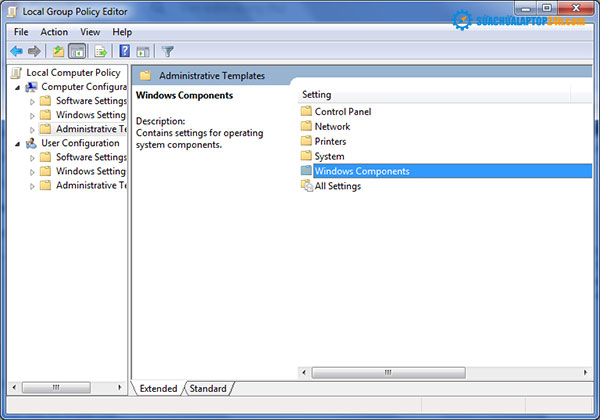This screenshot has width=600, height=420.
Task: Click the settings list scroll left arrow
Action: [304, 372]
